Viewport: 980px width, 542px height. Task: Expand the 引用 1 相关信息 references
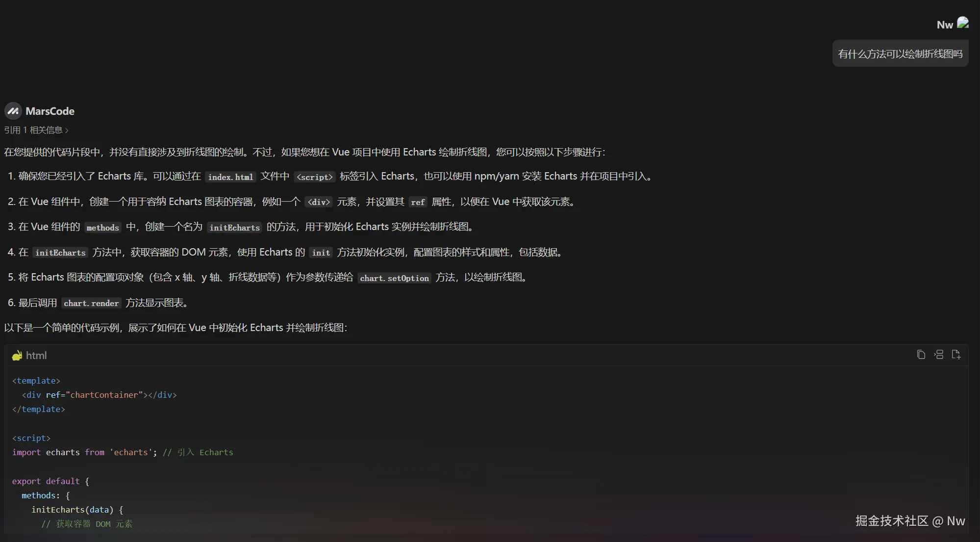pos(33,130)
